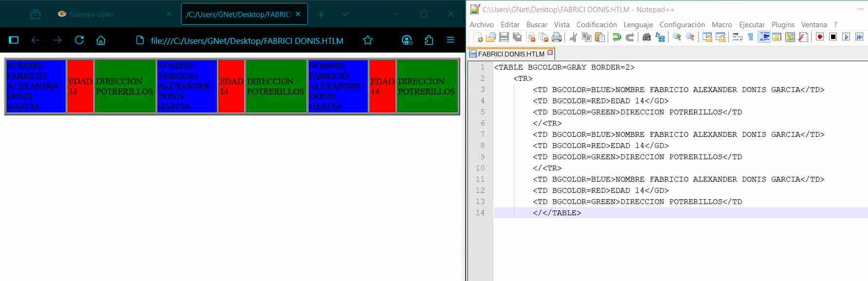Toggle word wrap in Notepad++
The height and width of the screenshot is (281, 868).
click(737, 37)
